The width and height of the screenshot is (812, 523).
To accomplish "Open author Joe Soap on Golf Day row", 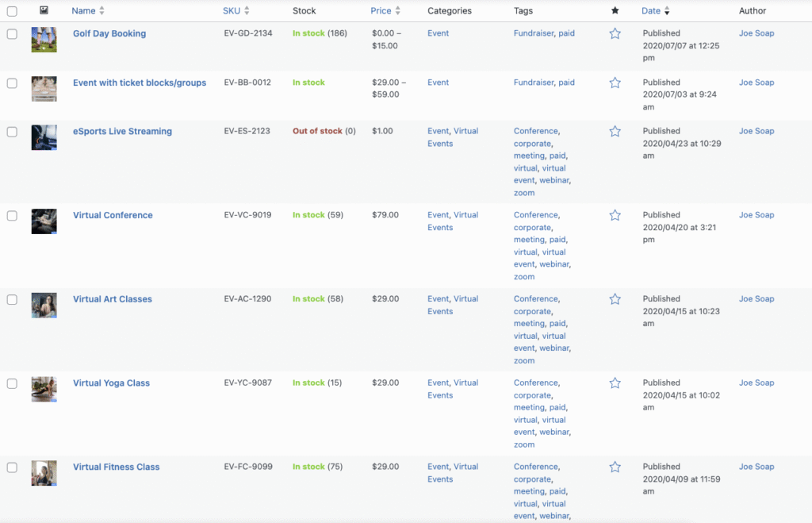I will tap(756, 33).
